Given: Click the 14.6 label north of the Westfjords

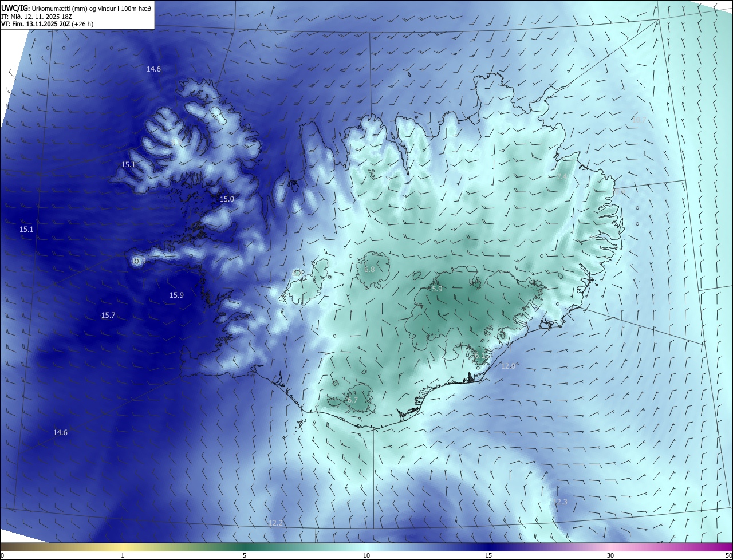Looking at the screenshot, I should 153,69.
